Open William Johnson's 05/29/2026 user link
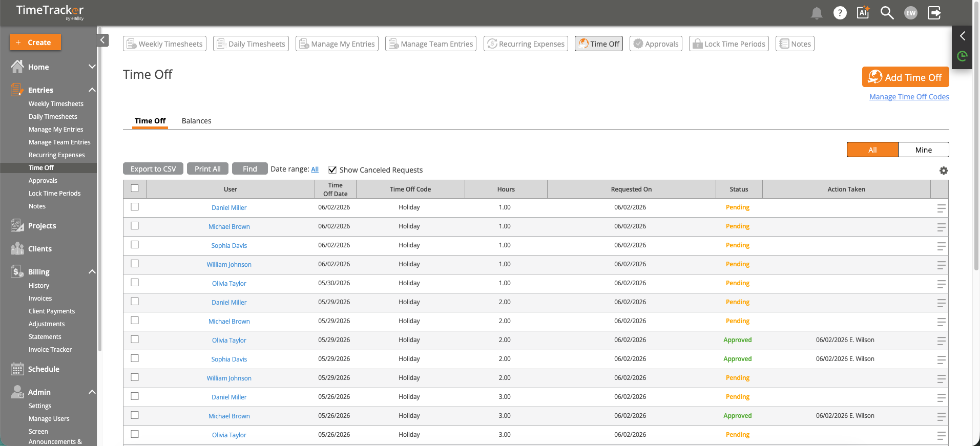 (x=229, y=378)
